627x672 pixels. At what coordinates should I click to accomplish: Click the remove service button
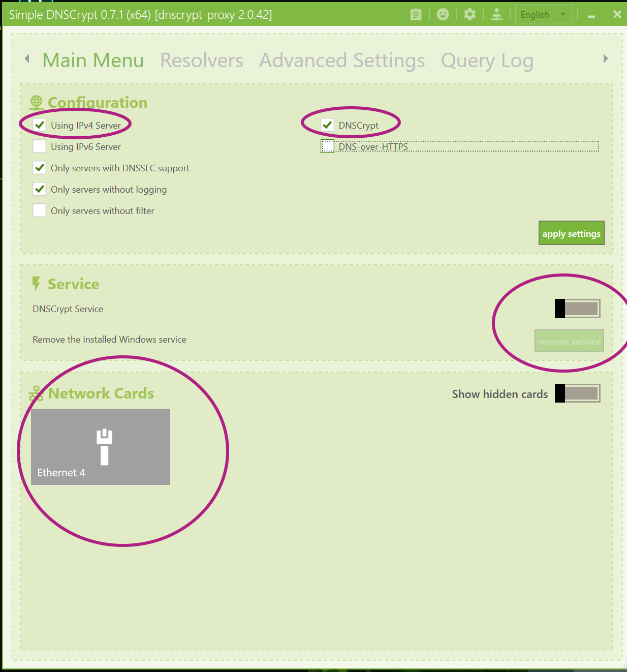tap(569, 342)
